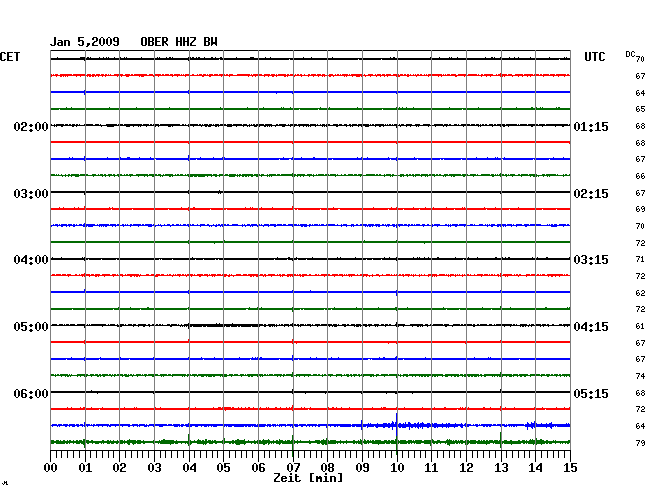Select the CET time label '02:00'
The height and width of the screenshot is (494, 650).
(x=31, y=126)
